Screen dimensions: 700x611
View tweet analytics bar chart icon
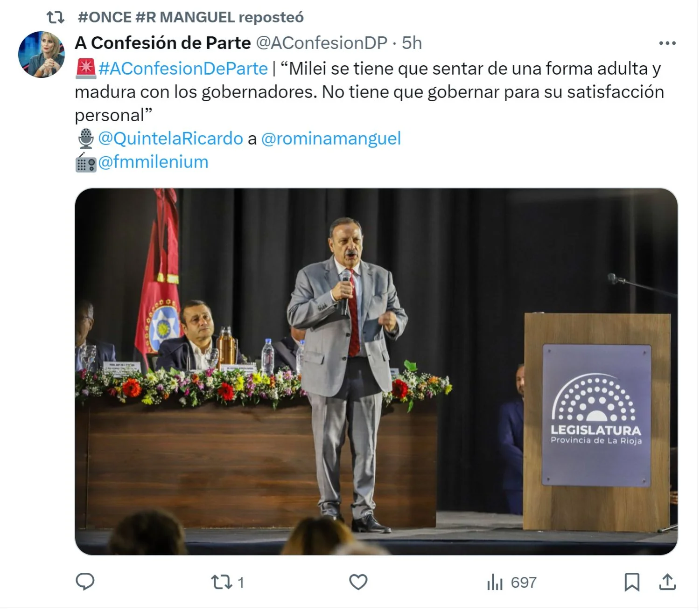pos(495,582)
